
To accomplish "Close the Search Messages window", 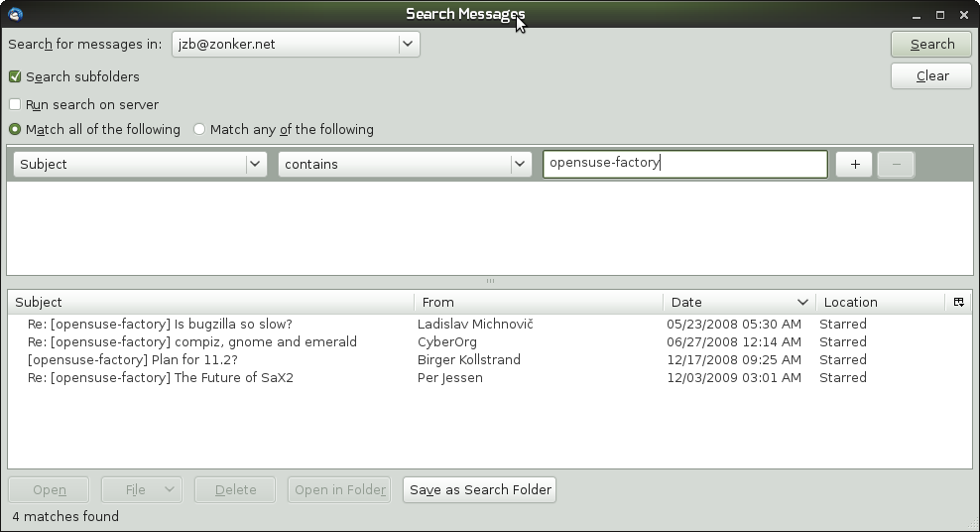I will pyautogui.click(x=964, y=14).
